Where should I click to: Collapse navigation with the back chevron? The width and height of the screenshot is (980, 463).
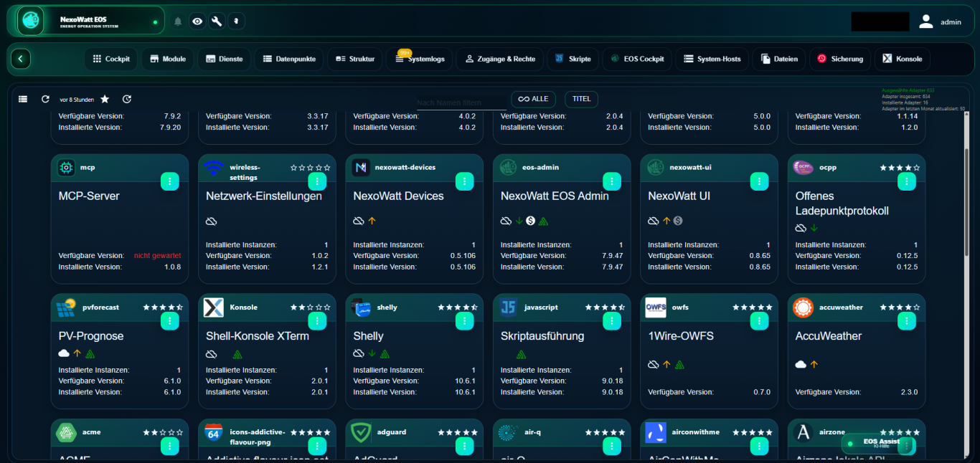pos(21,59)
